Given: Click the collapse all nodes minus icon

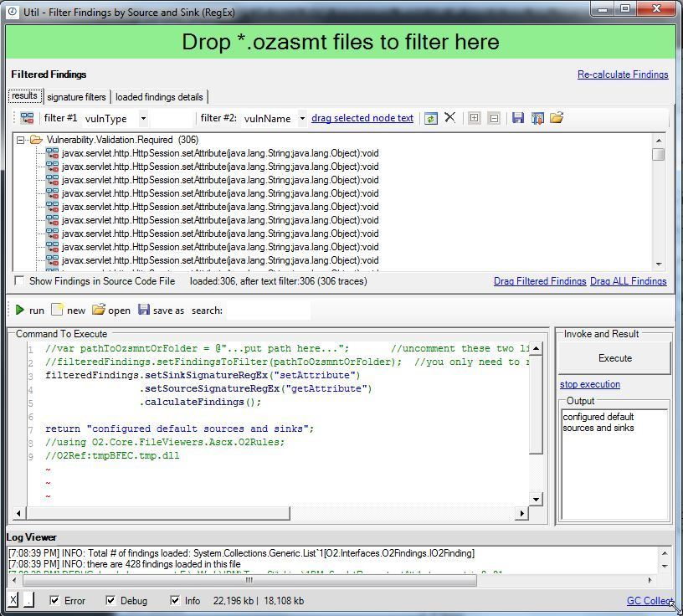Looking at the screenshot, I should point(494,118).
